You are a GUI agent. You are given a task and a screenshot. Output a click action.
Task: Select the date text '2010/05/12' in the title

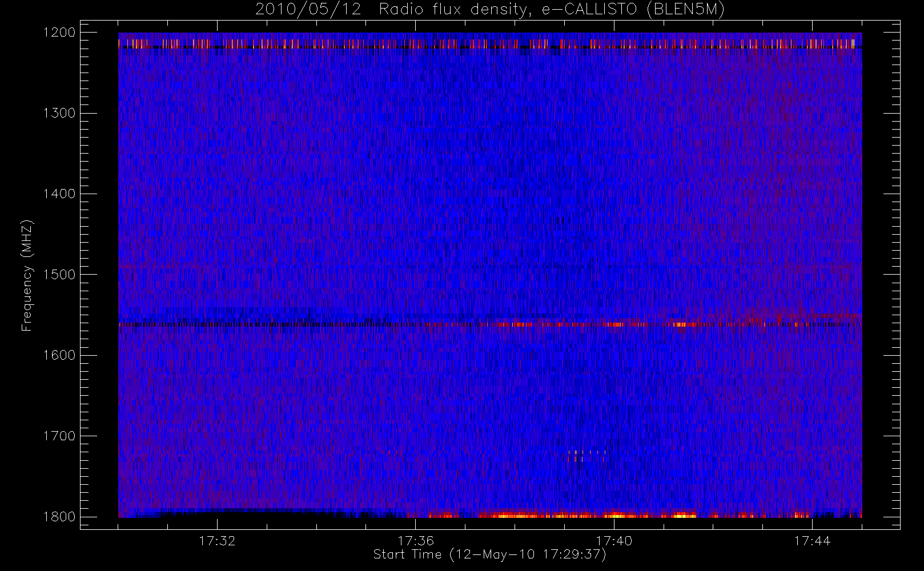308,10
